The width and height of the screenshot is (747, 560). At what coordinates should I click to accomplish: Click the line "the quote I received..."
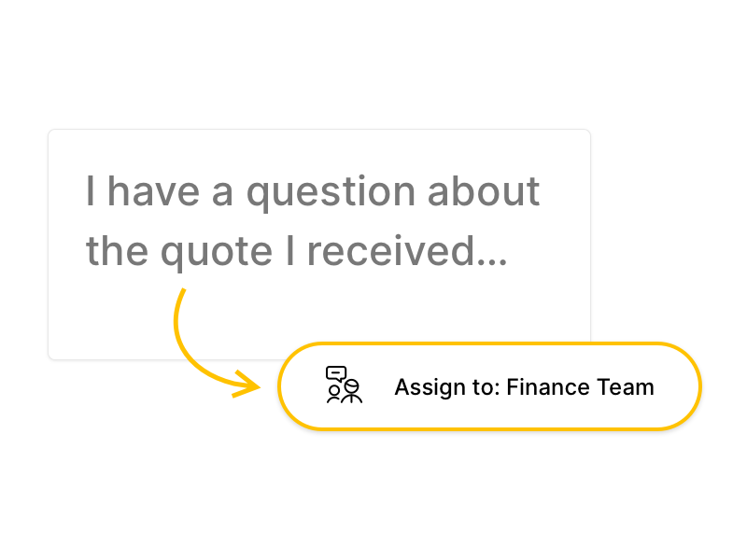(x=297, y=251)
